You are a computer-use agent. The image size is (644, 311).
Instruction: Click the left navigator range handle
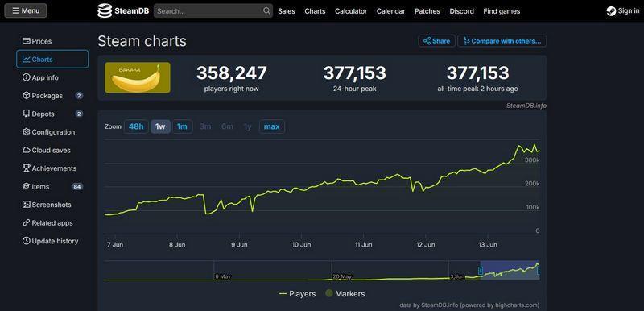pyautogui.click(x=481, y=271)
